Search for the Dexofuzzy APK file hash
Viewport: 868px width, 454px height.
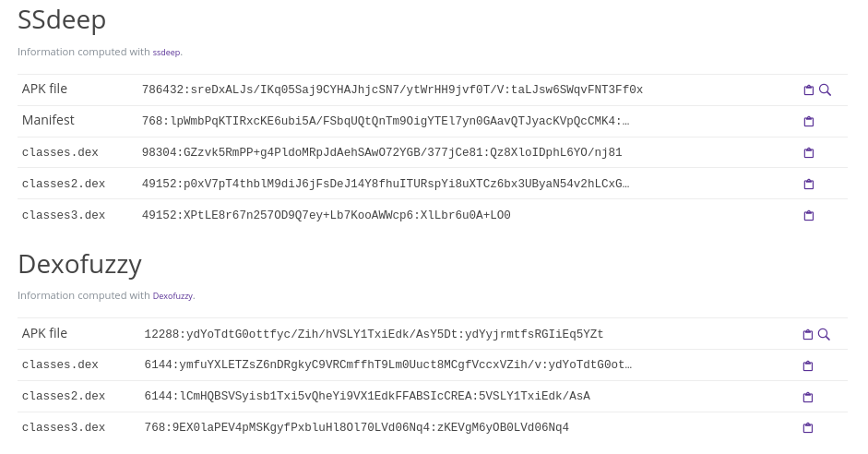(x=825, y=335)
